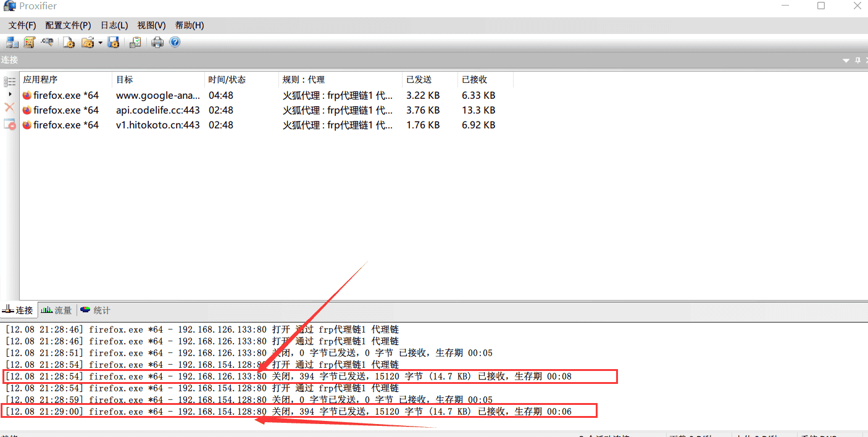Sort by 已发送 column header
The height and width of the screenshot is (437, 868).
coord(419,80)
